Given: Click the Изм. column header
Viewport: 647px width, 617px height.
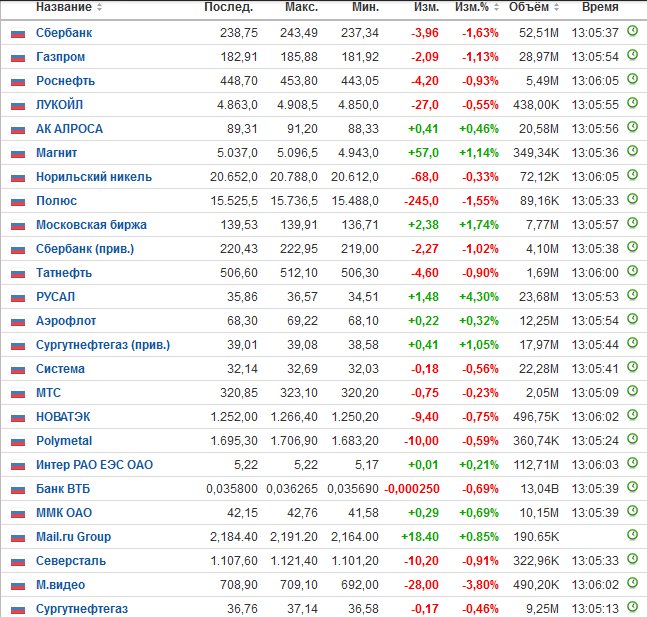Looking at the screenshot, I should point(427,7).
